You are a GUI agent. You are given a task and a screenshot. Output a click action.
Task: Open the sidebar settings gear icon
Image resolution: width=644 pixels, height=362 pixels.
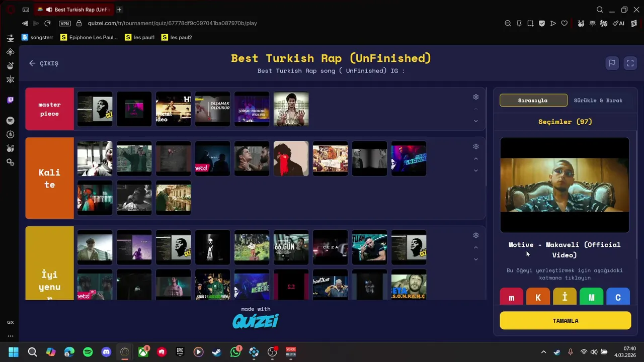[10, 162]
